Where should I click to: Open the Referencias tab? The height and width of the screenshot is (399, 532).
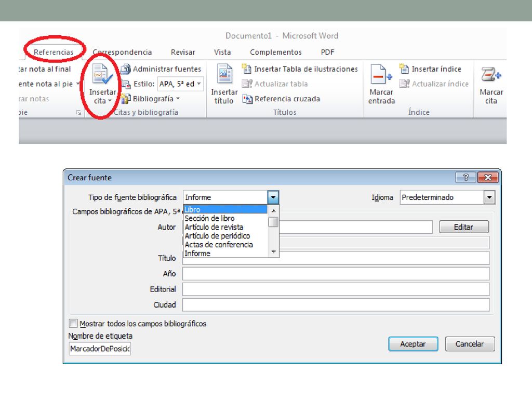pos(54,52)
